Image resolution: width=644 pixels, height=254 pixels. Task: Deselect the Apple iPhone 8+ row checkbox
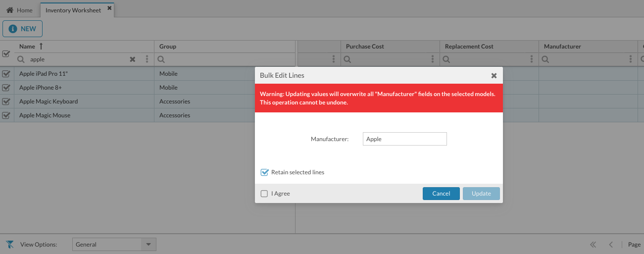pyautogui.click(x=6, y=88)
